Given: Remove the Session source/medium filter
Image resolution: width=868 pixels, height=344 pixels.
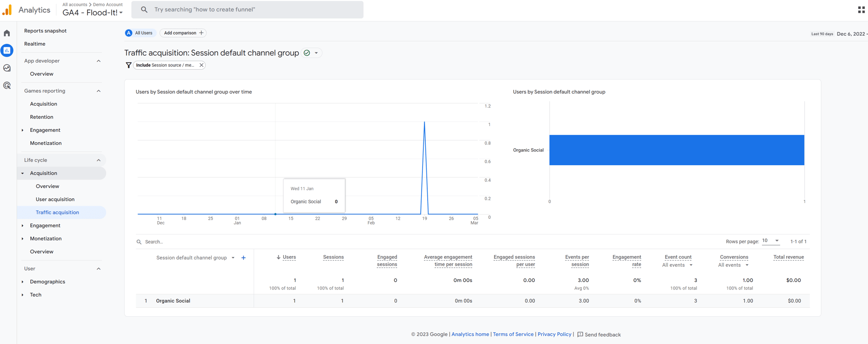Looking at the screenshot, I should coord(201,65).
